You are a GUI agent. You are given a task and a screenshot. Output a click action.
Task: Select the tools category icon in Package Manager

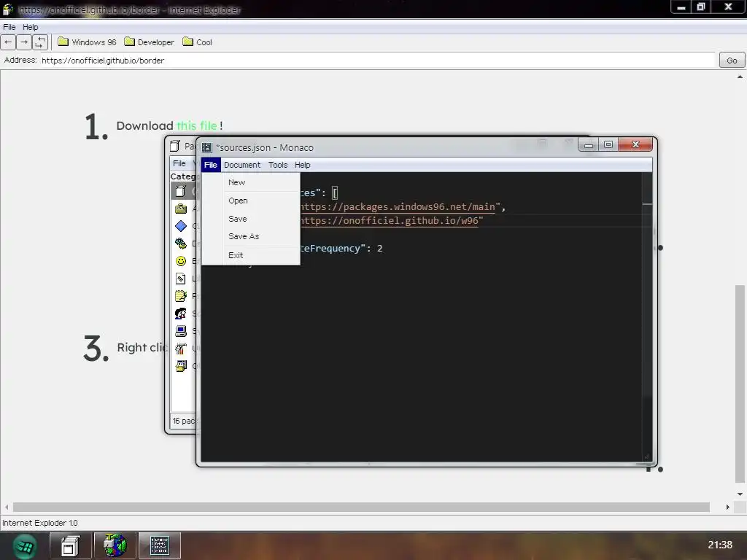pyautogui.click(x=181, y=349)
